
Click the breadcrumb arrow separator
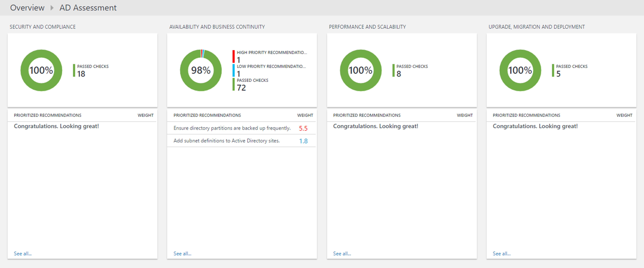(x=52, y=8)
